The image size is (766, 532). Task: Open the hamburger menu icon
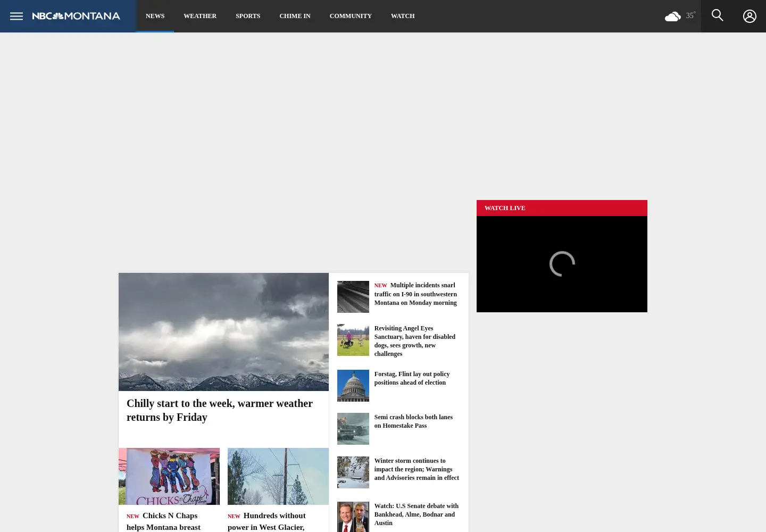click(16, 16)
